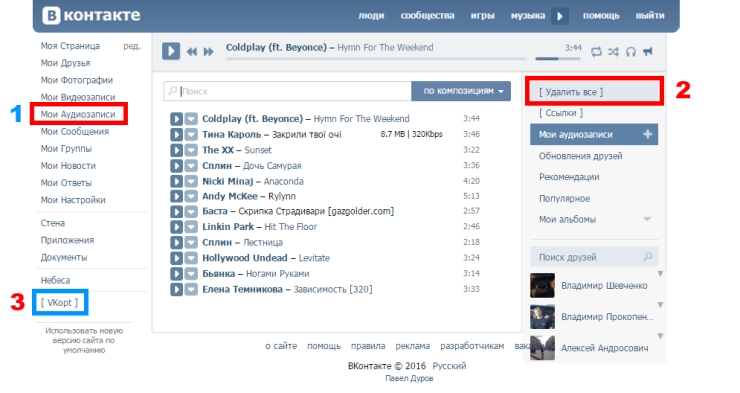Image resolution: width=740 pixels, height=393 pixels.
Task: Open сообщества in the top menu
Action: (x=427, y=16)
